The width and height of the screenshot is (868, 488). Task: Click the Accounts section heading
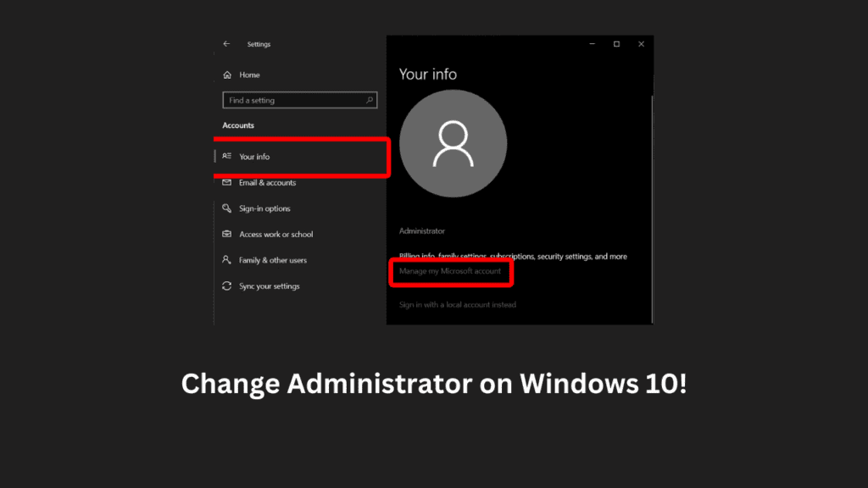[x=238, y=125]
